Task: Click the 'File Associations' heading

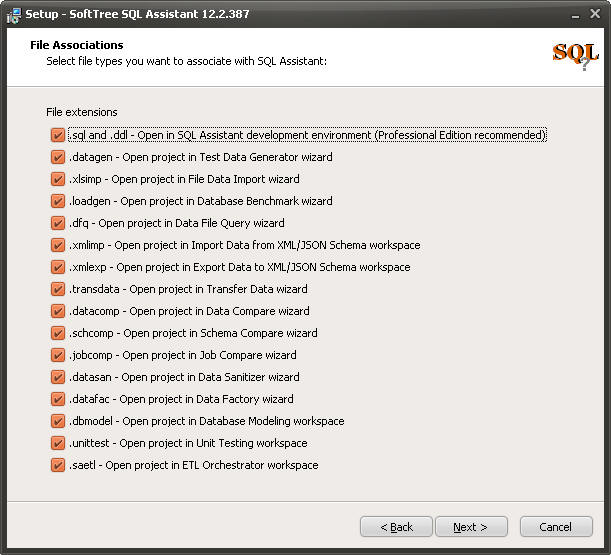Action: pyautogui.click(x=77, y=45)
